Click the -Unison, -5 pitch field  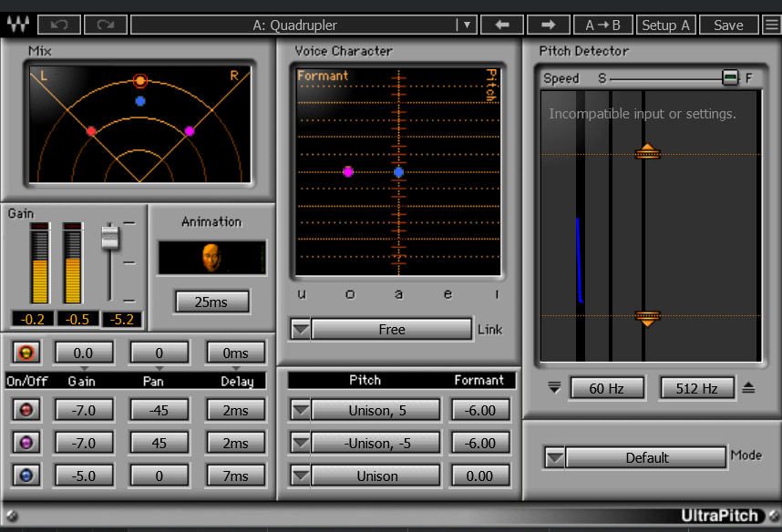[376, 443]
